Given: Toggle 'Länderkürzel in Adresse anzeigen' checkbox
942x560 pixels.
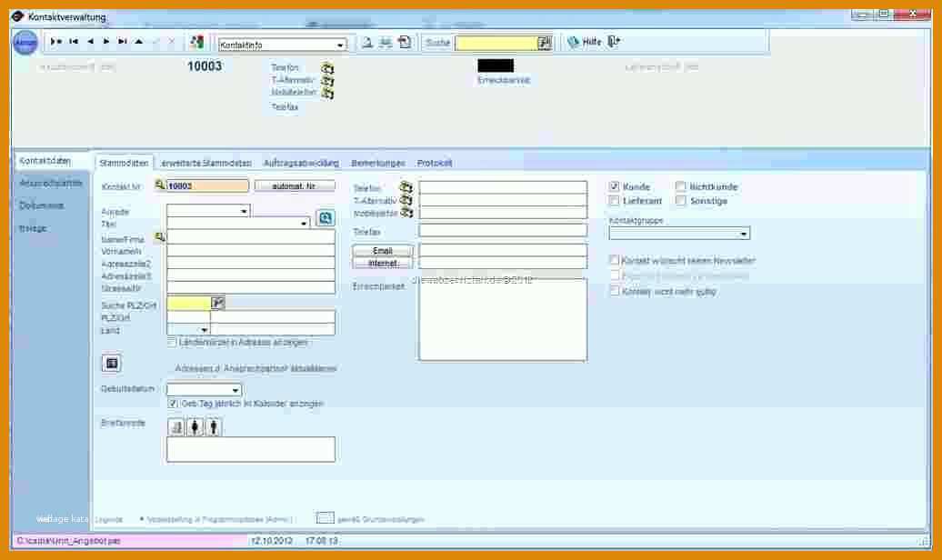Looking at the screenshot, I should 172,343.
